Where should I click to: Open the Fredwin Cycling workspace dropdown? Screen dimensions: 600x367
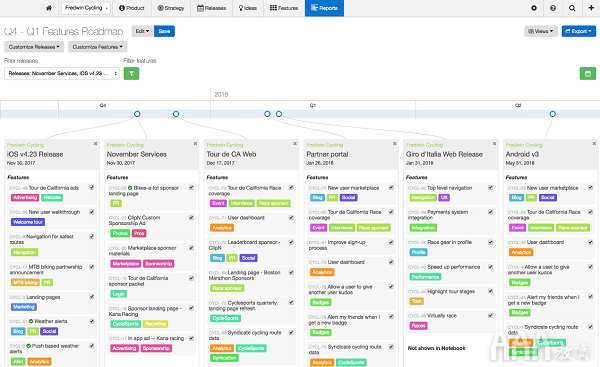86,8
